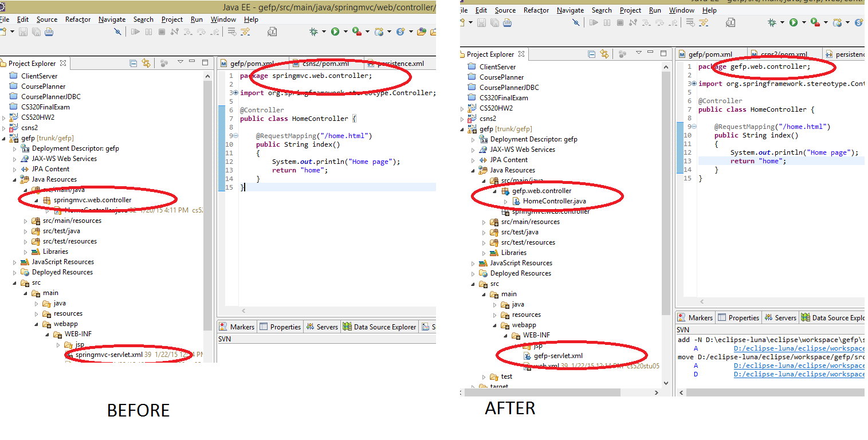Screen dimensions: 868x440
Task: Collapse the springmvc.web.controller package in BEFORE tree
Action: [x=36, y=200]
